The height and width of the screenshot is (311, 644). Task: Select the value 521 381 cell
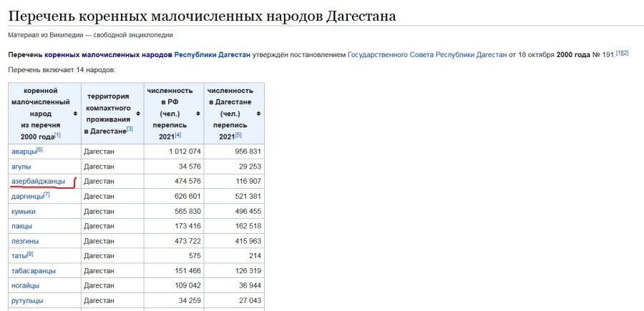pyautogui.click(x=234, y=197)
